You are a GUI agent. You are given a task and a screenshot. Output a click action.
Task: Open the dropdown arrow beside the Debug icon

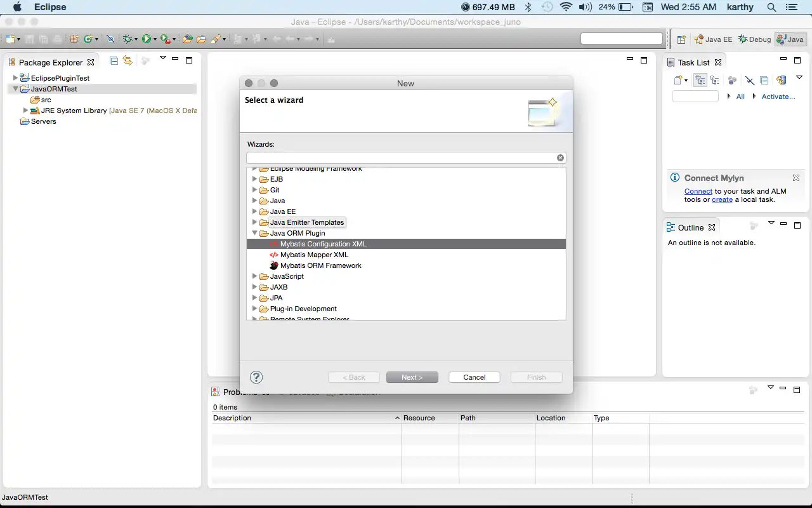(136, 39)
